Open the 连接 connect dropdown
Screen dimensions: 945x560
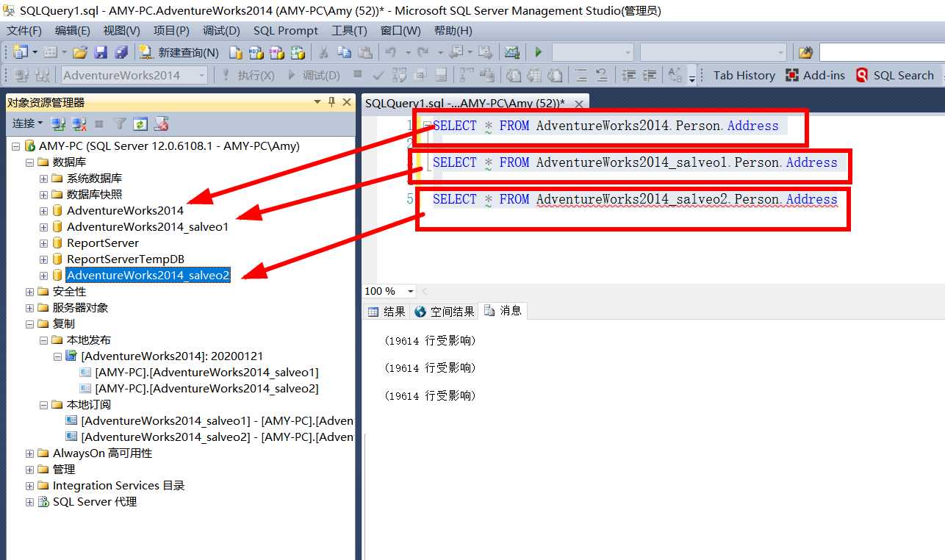click(27, 123)
